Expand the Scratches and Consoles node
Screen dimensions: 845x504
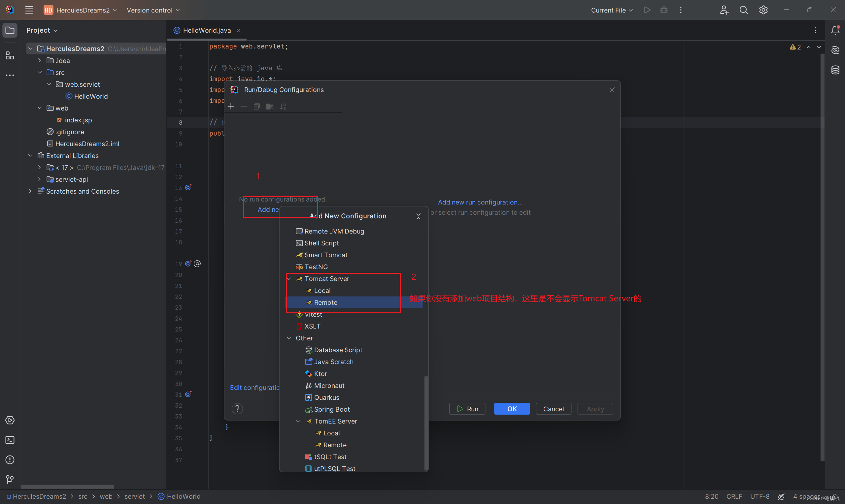30,191
